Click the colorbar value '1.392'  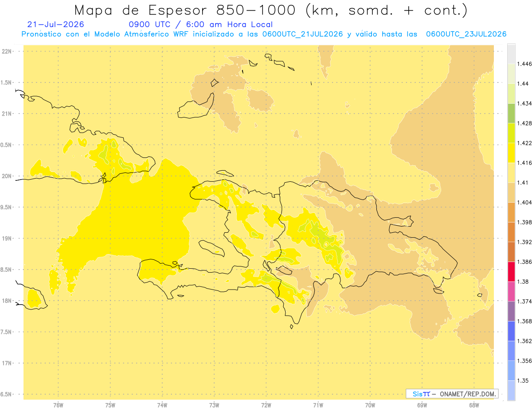525,242
